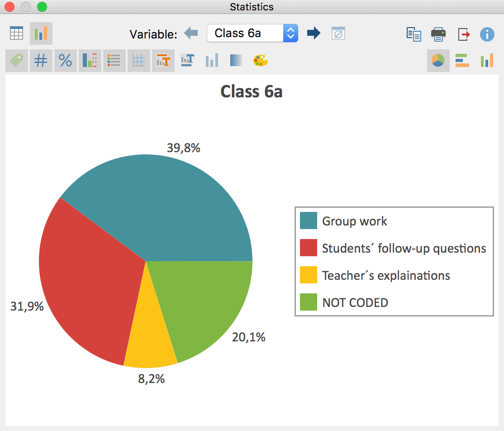Click the red follow-up questions pie slice
504x431 pixels.
click(87, 283)
